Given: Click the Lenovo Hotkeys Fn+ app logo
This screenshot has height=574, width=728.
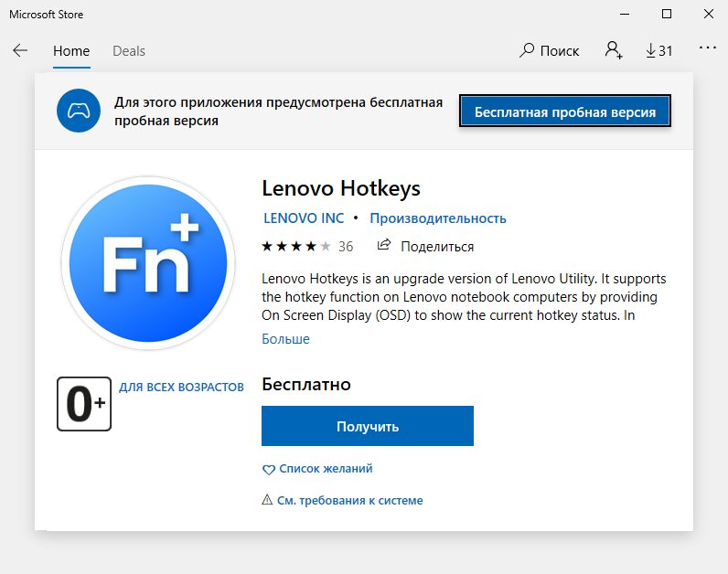Looking at the screenshot, I should 148,263.
